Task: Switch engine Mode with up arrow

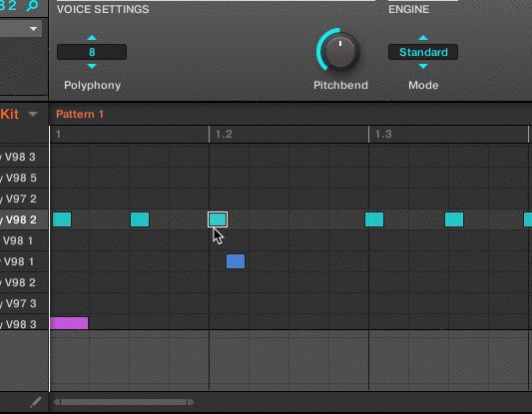Action: [x=423, y=38]
